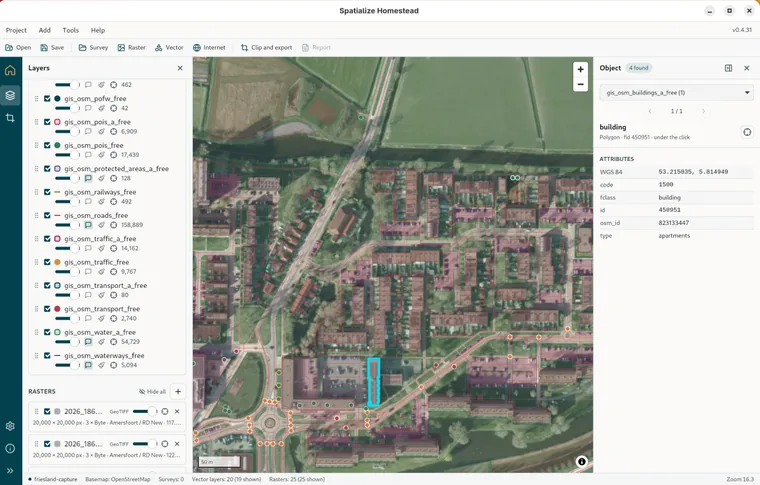Adjust opacity slider of the raster ending in 122
Screen dimensions: 760x485
[x=145, y=444]
